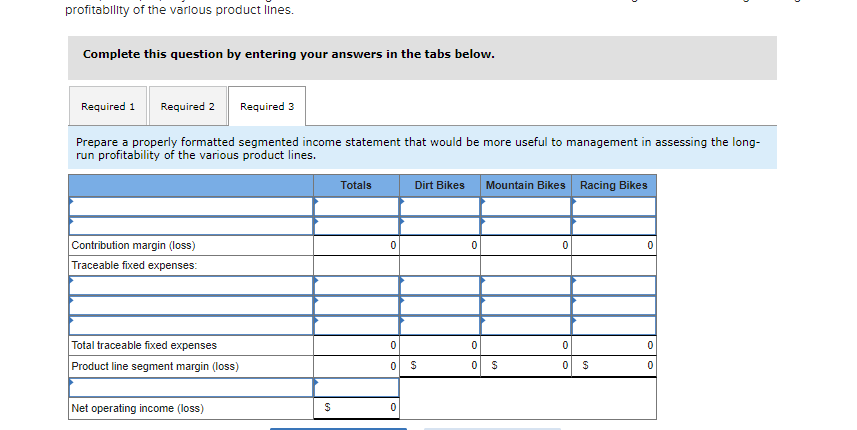Click Racing Bikes cell directly above Total traceable fixed expenses
The width and height of the screenshot is (857, 430).
614,326
